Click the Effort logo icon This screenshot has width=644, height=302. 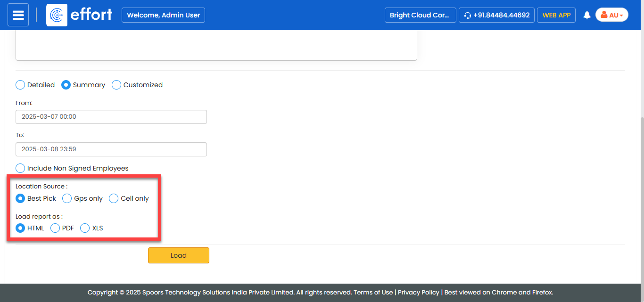point(57,15)
